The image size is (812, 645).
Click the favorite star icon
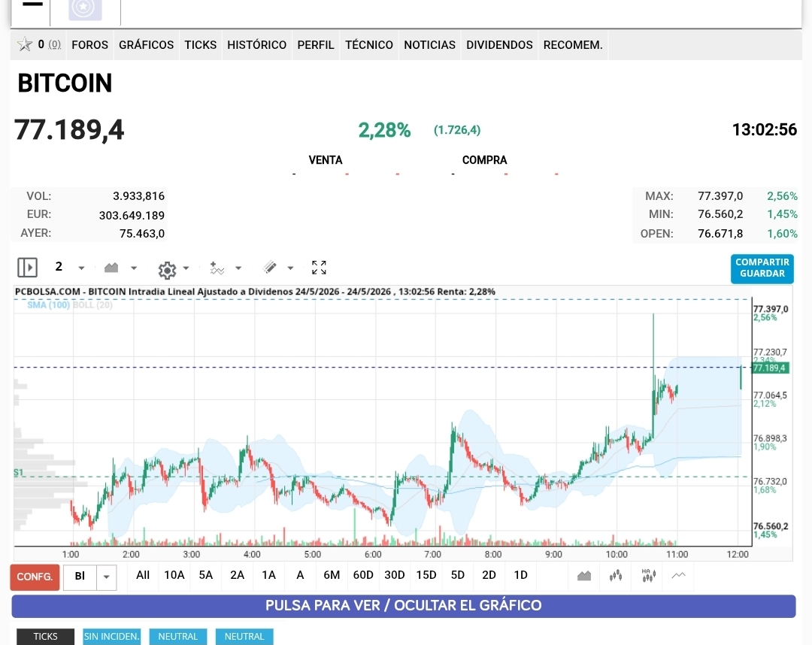[25, 44]
